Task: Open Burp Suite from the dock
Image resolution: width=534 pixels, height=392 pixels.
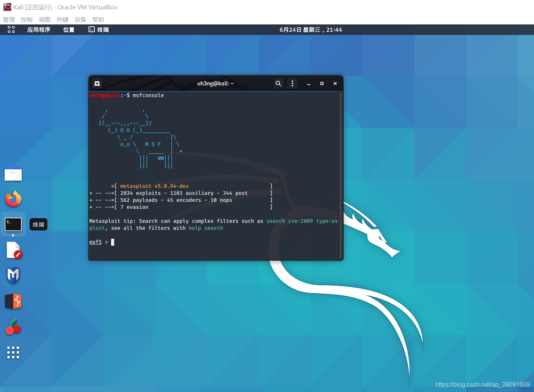Action: click(13, 301)
